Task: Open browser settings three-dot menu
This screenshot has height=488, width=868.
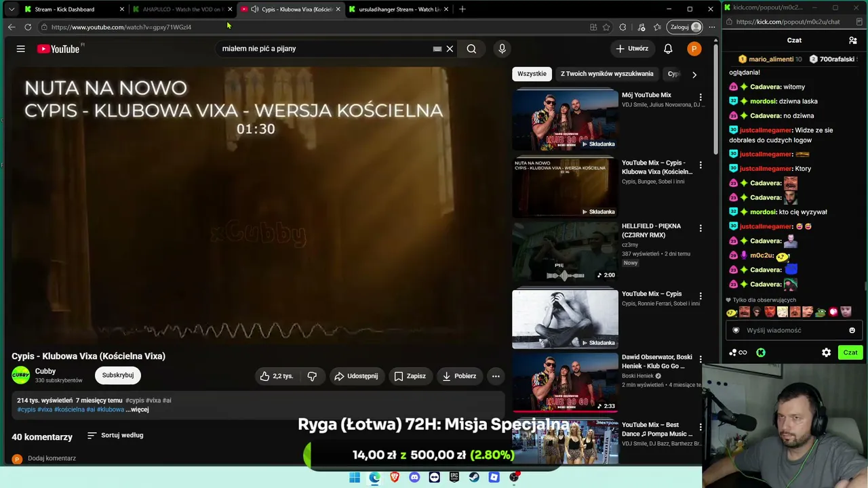Action: 711,27
